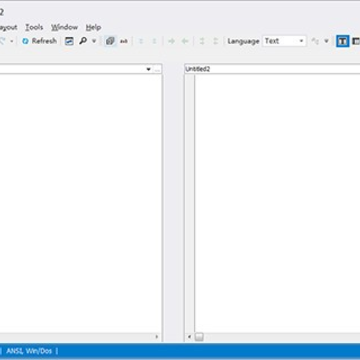Image resolution: width=360 pixels, height=360 pixels.
Task: Select the text compare mode T icon
Action: (x=342, y=41)
